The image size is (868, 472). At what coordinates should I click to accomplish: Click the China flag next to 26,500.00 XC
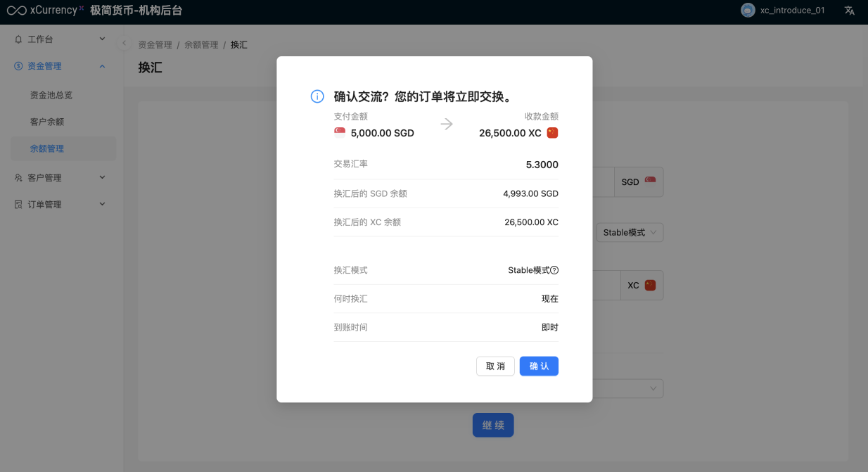click(x=552, y=133)
